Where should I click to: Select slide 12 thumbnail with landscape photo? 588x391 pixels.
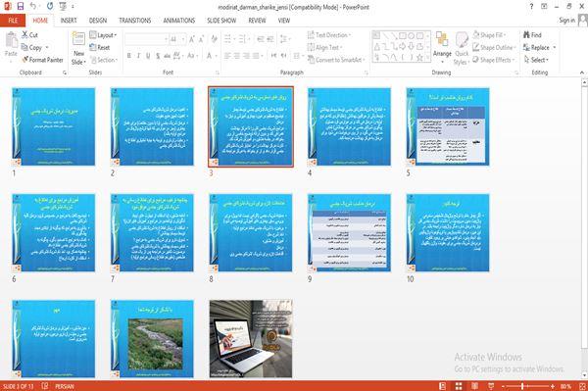(152, 339)
